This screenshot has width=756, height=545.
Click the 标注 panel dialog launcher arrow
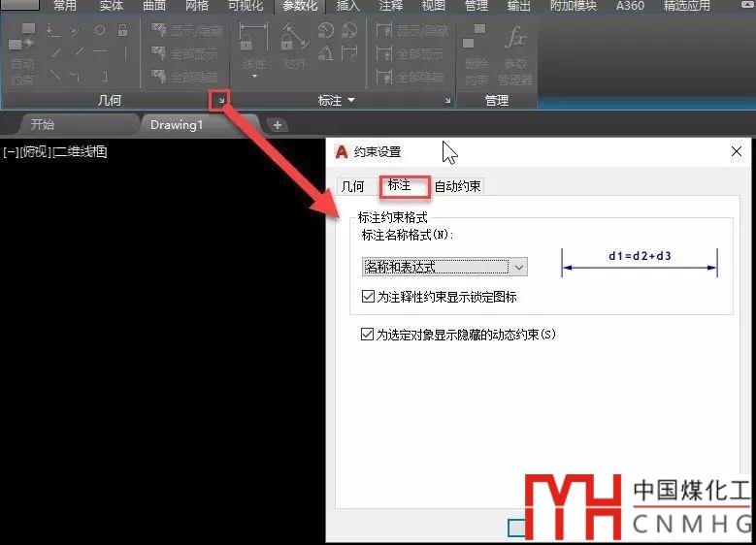[x=448, y=101]
